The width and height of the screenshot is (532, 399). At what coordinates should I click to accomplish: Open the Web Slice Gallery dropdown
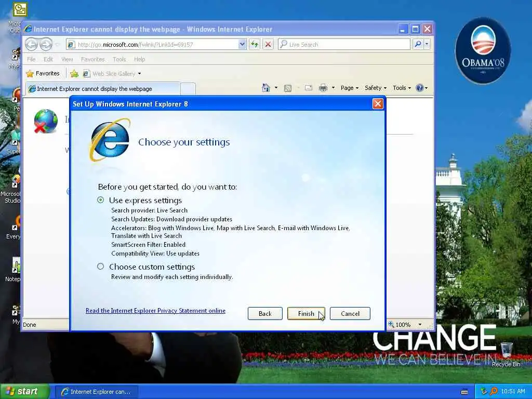tap(112, 73)
